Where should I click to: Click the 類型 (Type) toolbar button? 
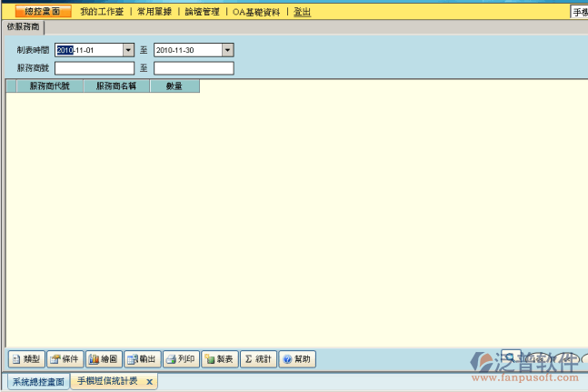26,359
